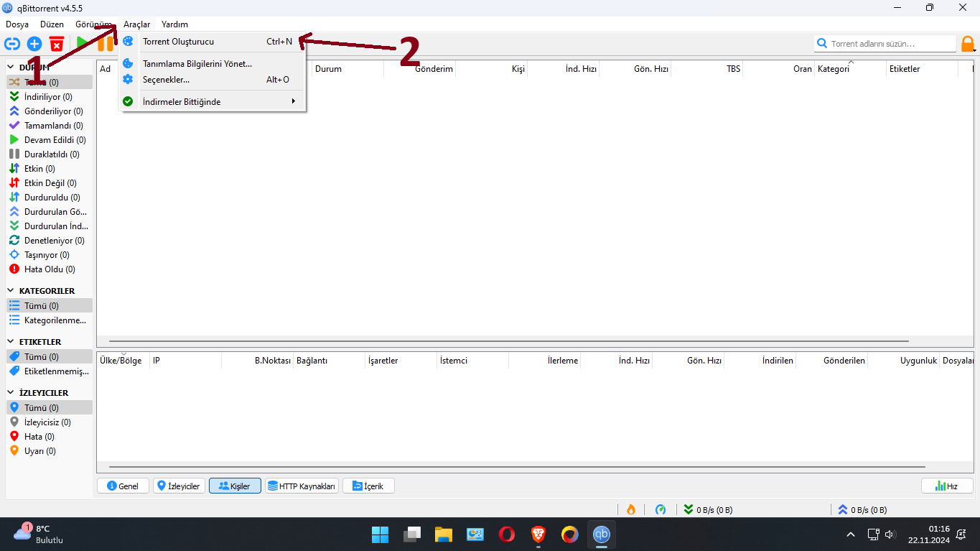Sort torrents by Durum column
The image size is (980, 551).
[x=347, y=69]
